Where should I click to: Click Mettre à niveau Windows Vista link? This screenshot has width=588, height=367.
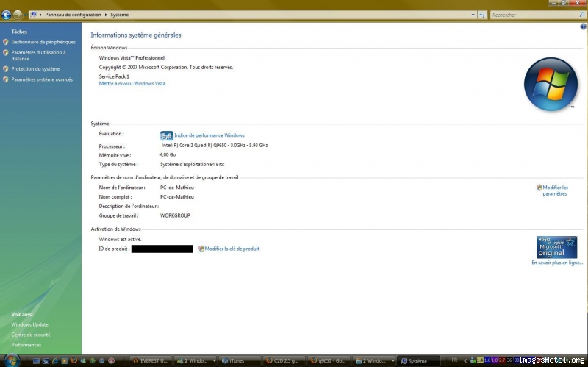[x=132, y=84]
